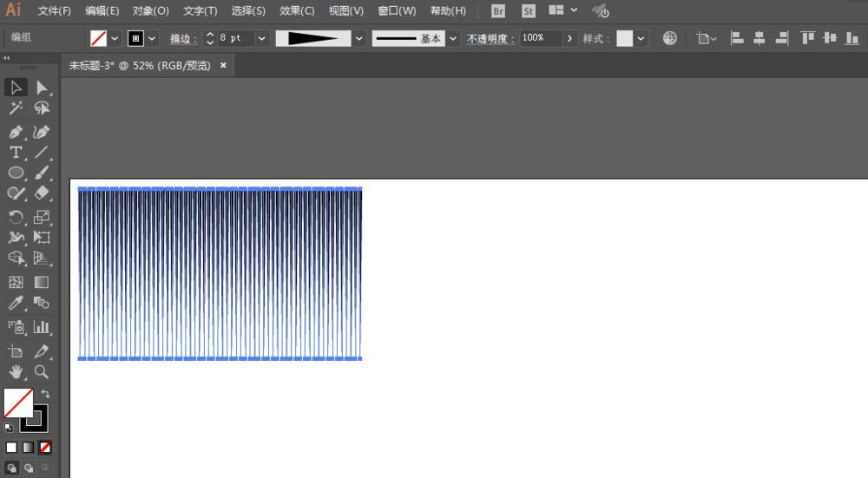
Task: Open the 对象(O) menu
Action: pyautogui.click(x=151, y=11)
